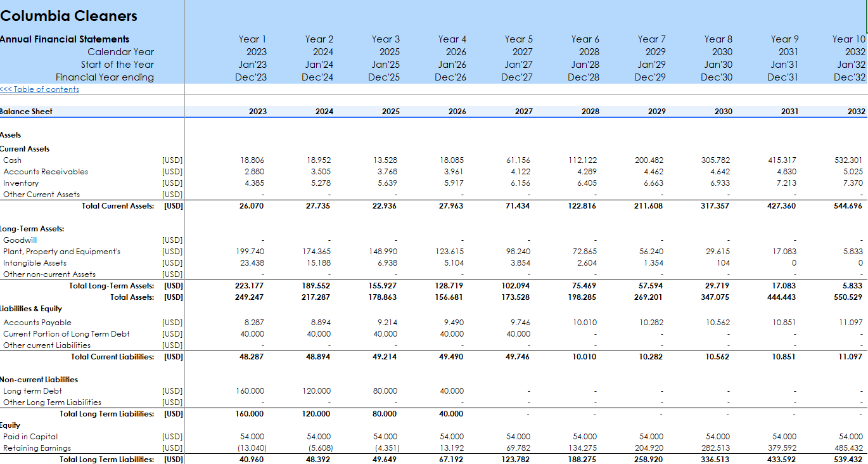
Task: Click Accounts Payable row value for 2030
Action: coord(718,323)
